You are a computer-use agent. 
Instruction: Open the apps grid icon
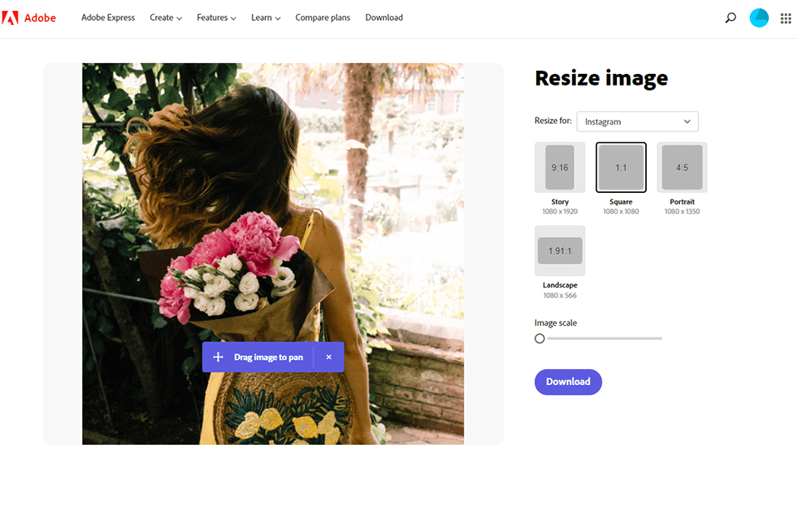pos(786,17)
